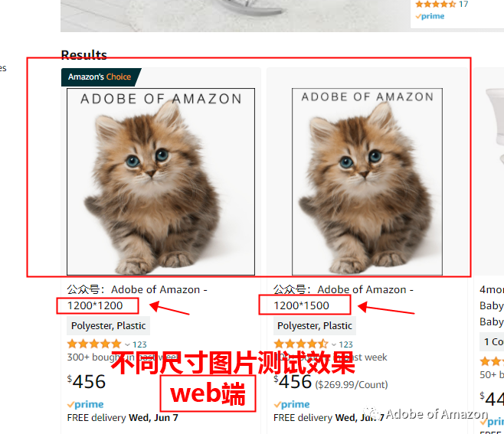Open the 1200*1200 kitten product image

pyautogui.click(x=161, y=182)
